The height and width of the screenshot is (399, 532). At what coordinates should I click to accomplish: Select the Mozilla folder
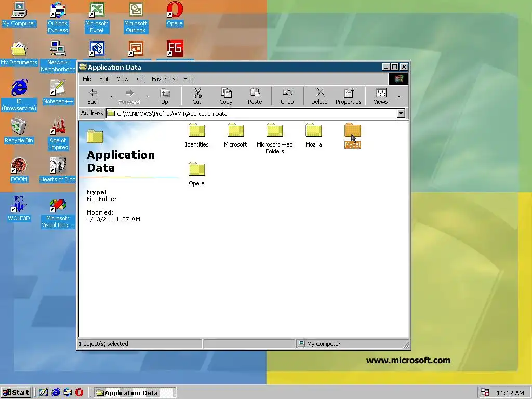pos(313,135)
